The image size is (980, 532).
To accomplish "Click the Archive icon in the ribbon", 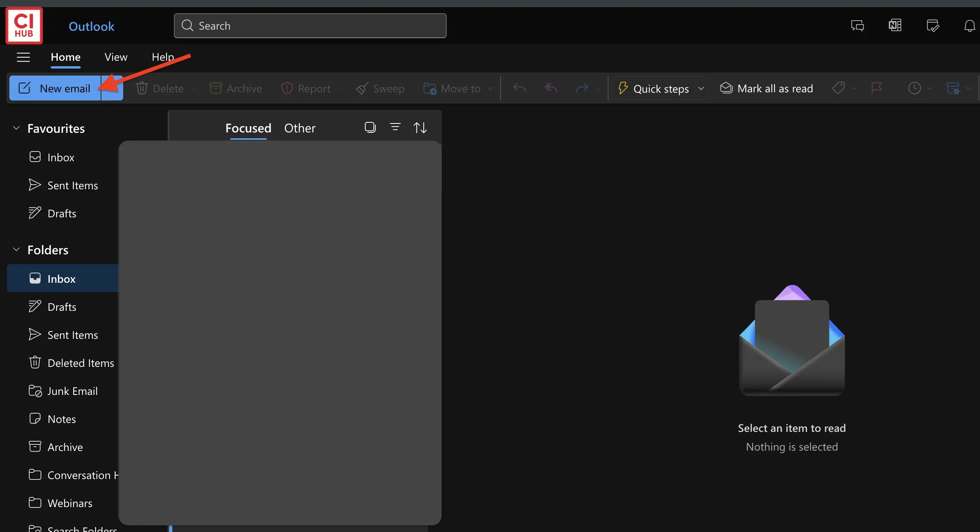I will coord(216,88).
